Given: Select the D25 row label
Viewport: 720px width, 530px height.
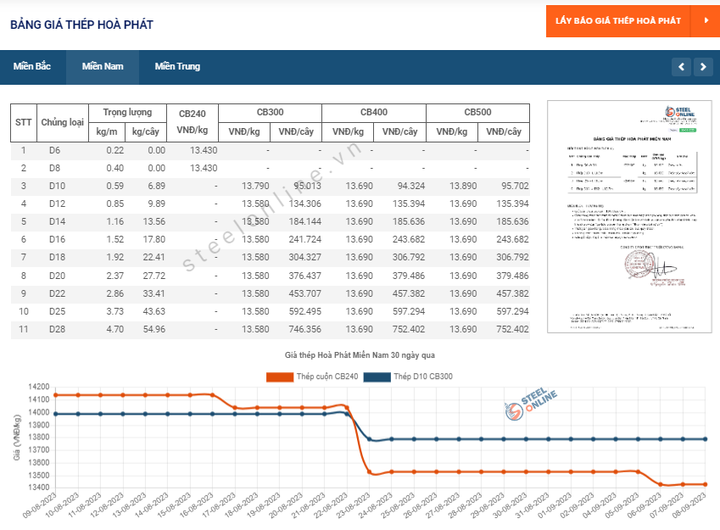Looking at the screenshot, I should [57, 312].
